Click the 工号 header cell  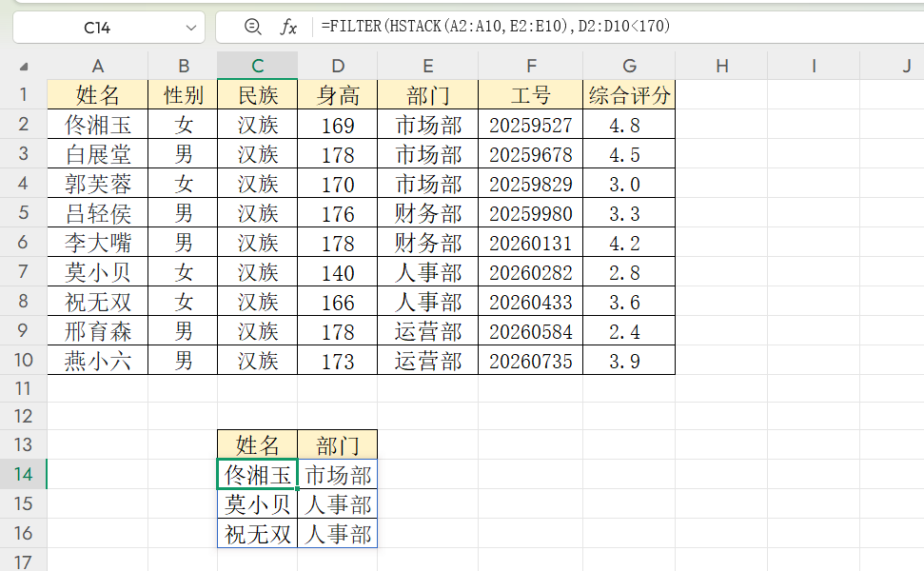point(531,95)
